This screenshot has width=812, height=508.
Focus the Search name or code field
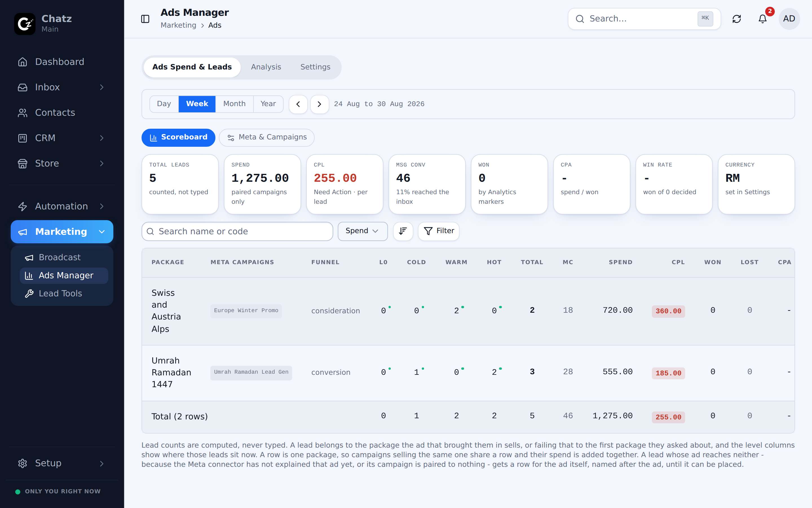pos(237,231)
